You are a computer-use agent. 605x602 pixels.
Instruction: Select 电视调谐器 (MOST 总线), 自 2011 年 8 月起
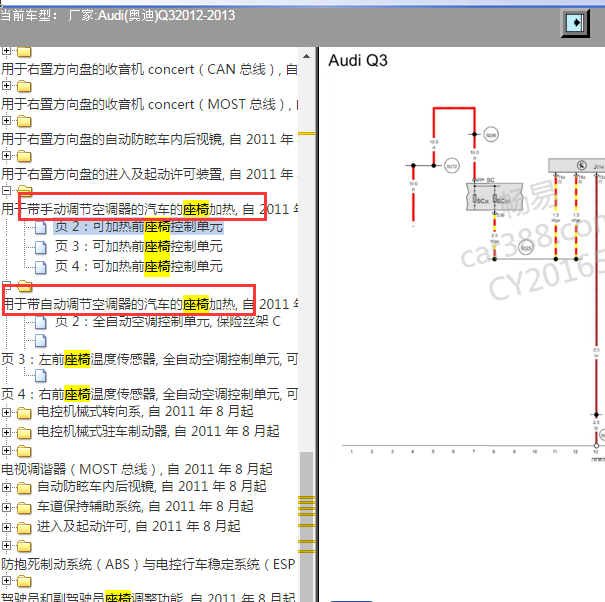tap(137, 469)
